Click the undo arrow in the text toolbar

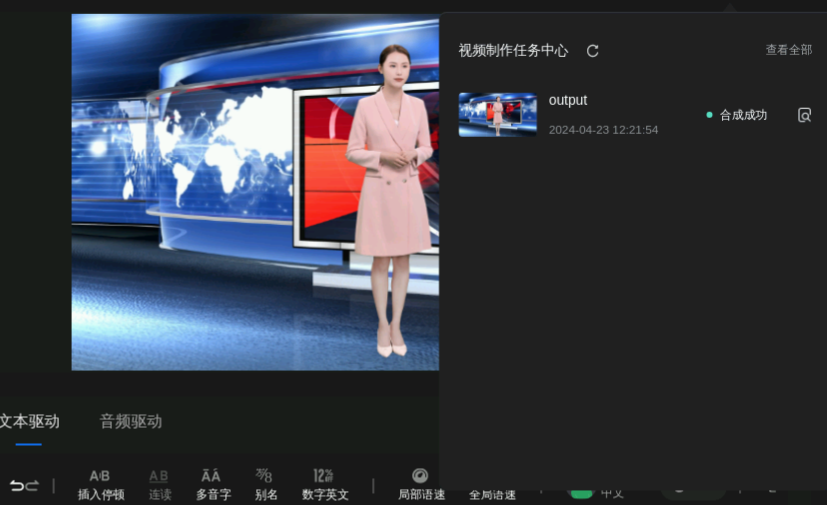[x=16, y=485]
